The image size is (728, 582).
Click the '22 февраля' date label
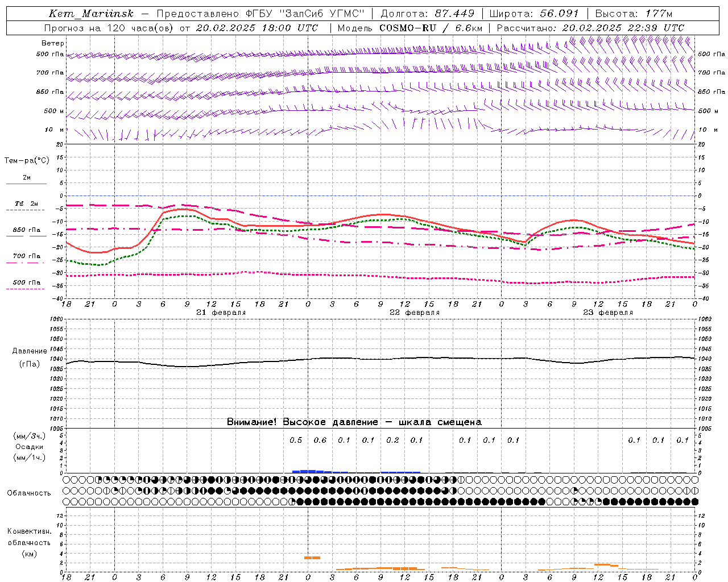click(415, 313)
